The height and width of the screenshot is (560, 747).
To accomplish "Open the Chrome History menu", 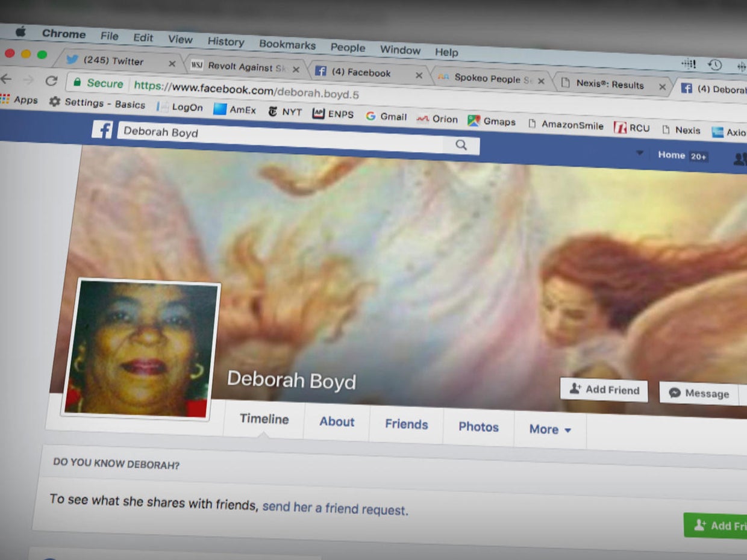I will 225,42.
